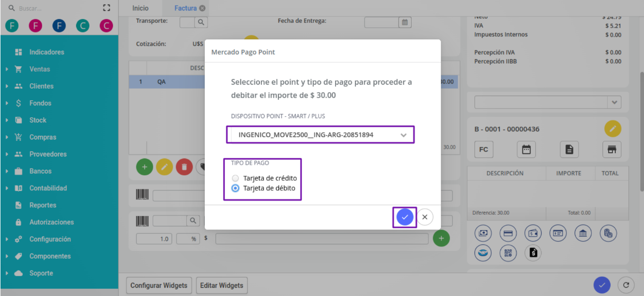The height and width of the screenshot is (296, 644).
Task: Open the Fecha de Entrega calendar picker
Action: tap(405, 22)
